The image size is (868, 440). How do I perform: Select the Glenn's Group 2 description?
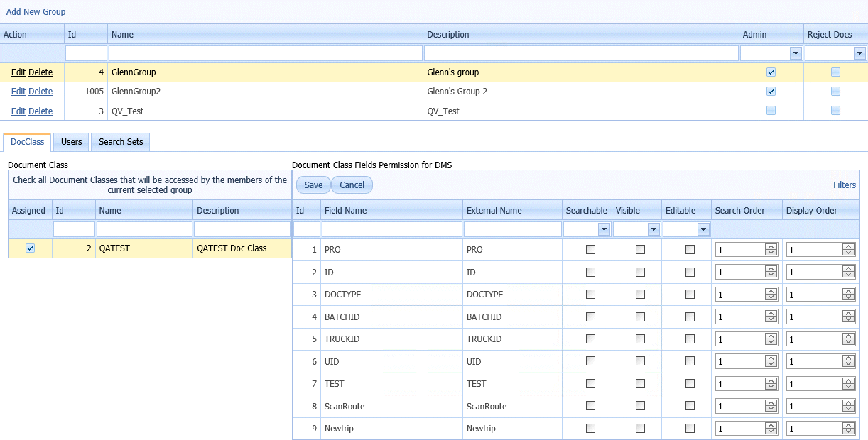[x=581, y=92]
